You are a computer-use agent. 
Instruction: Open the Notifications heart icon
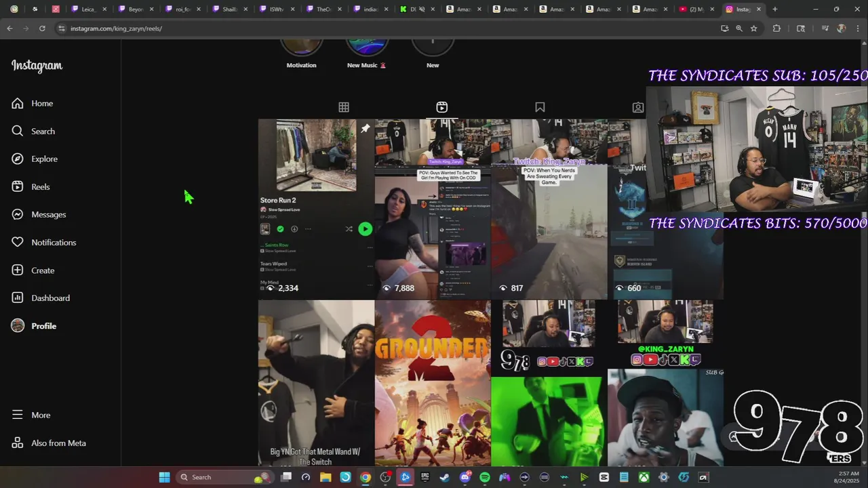[18, 242]
